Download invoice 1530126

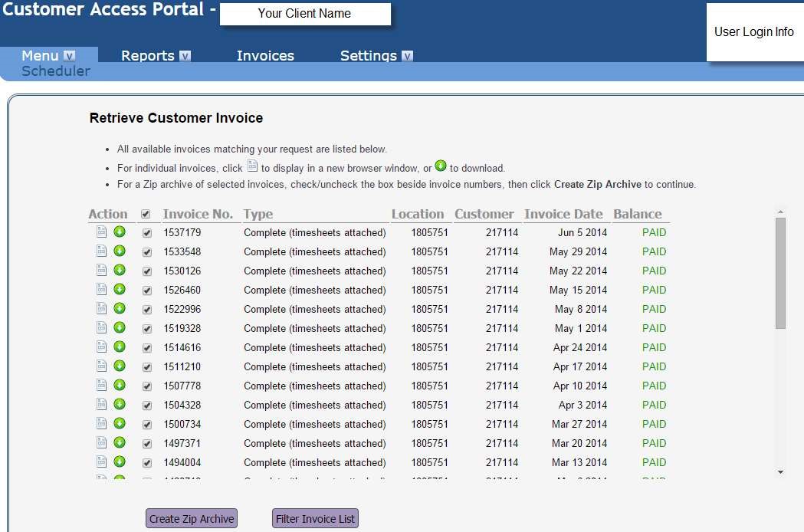[120, 270]
